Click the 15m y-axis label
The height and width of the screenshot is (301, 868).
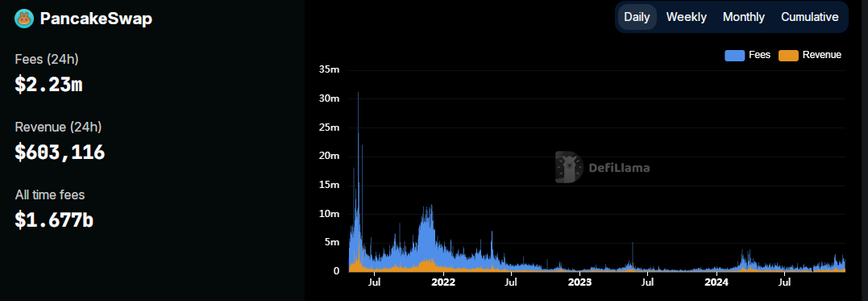(x=330, y=185)
